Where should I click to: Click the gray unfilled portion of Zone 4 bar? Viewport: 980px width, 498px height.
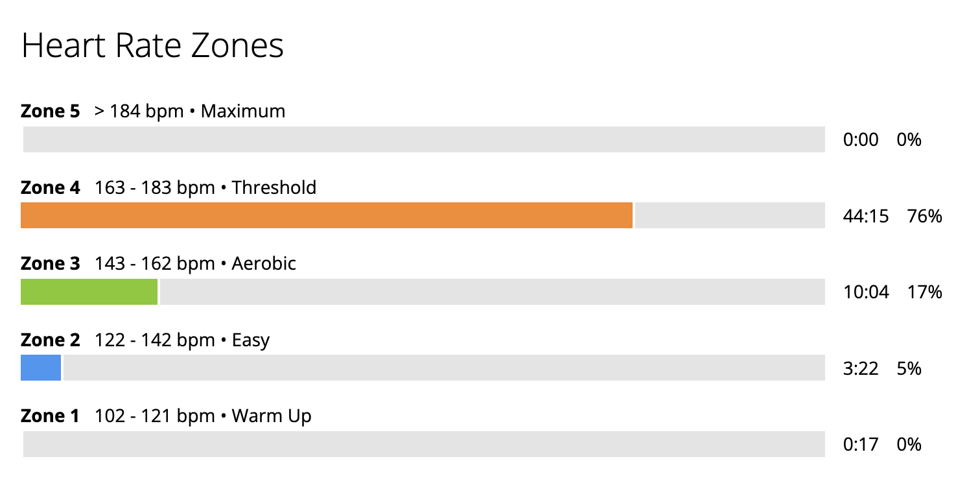point(730,215)
